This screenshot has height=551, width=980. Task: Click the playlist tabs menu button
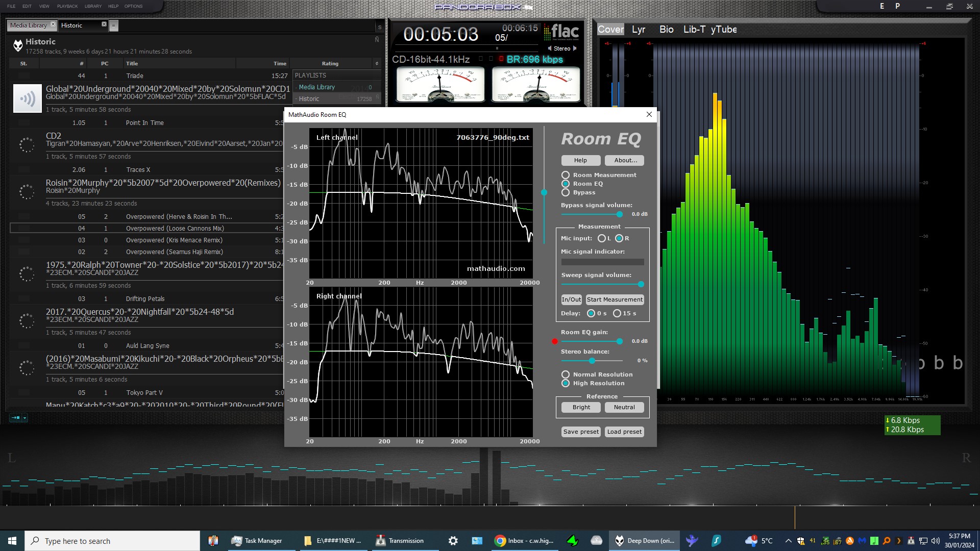(x=114, y=26)
